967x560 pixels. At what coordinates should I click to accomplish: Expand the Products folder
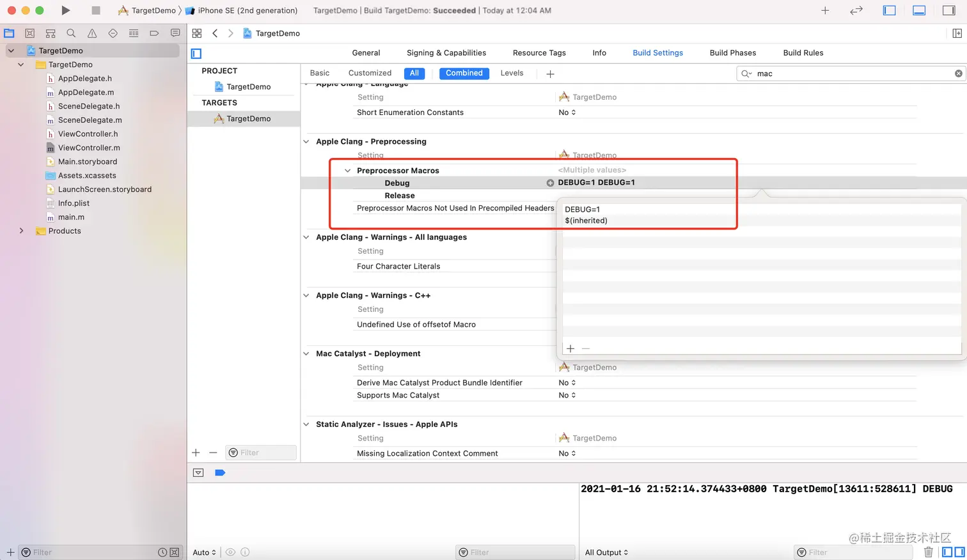[20, 231]
